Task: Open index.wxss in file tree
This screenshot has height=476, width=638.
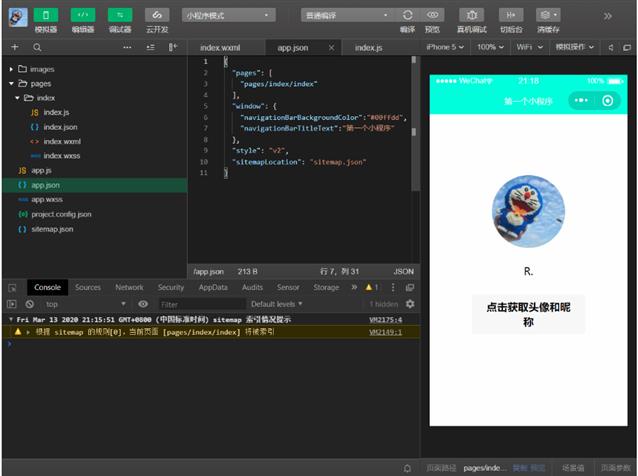Action: 61,156
